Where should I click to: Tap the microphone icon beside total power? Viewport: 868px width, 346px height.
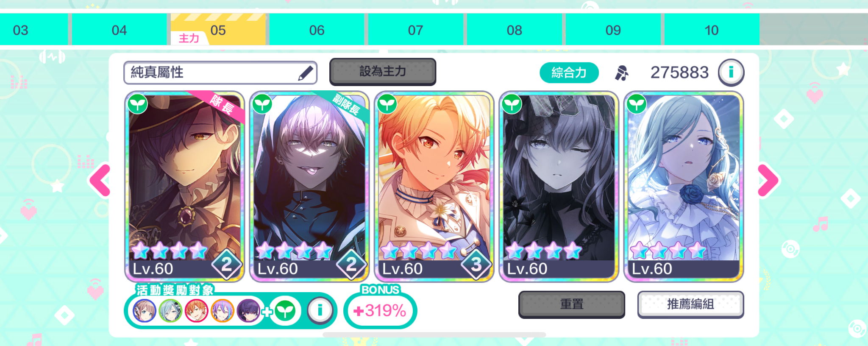pyautogui.click(x=622, y=73)
